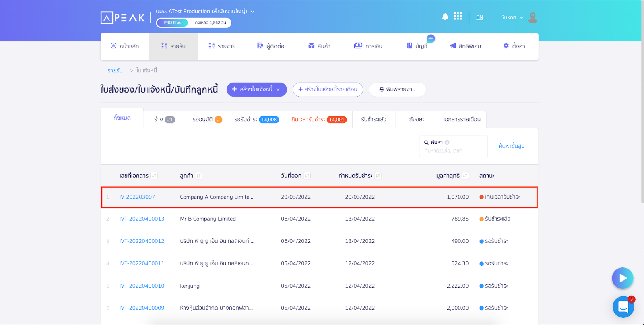
Task: Select the เกินเวลารับชำระ tab
Action: pos(318,120)
